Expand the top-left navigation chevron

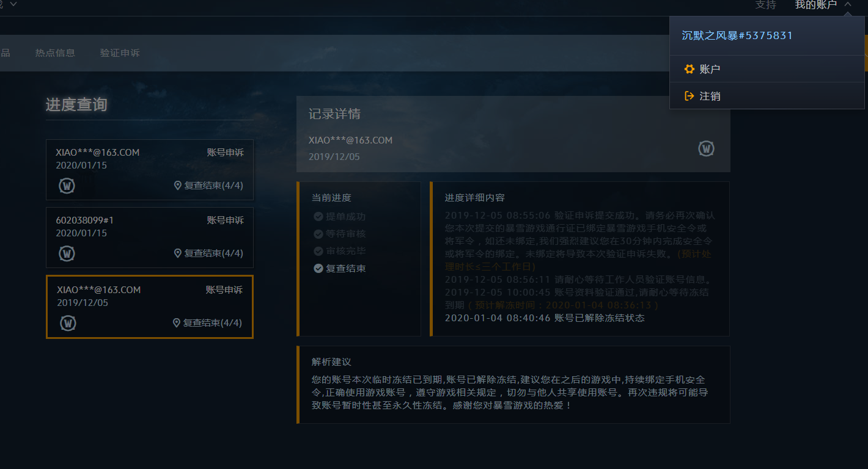[13, 4]
